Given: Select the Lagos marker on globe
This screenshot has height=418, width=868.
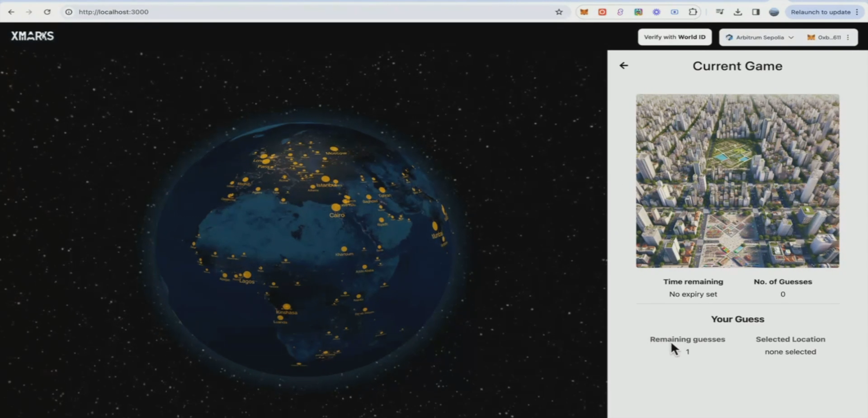Looking at the screenshot, I should pos(247,275).
